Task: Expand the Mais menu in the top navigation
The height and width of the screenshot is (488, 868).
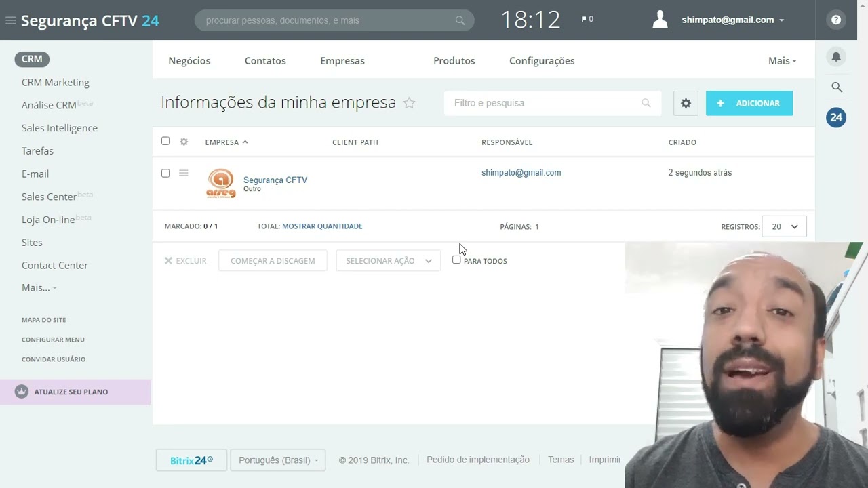Action: click(x=782, y=60)
